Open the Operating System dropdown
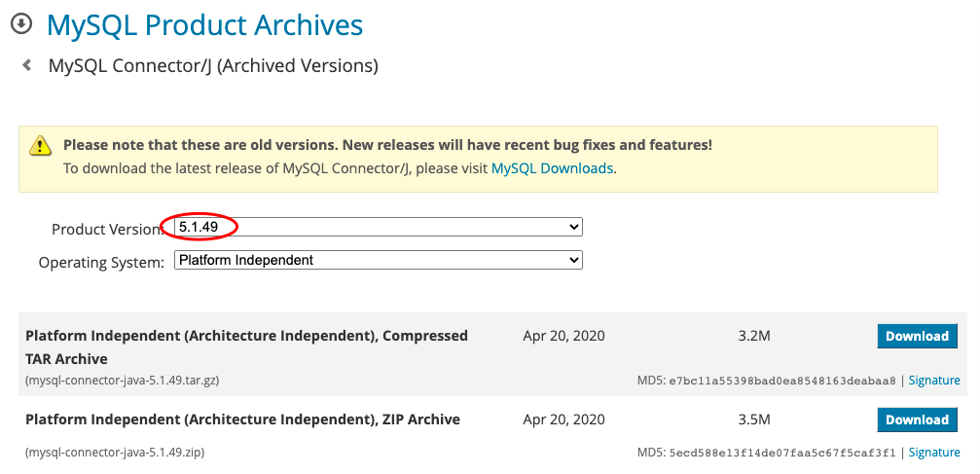Screen dimensions: 980x474 click(379, 260)
